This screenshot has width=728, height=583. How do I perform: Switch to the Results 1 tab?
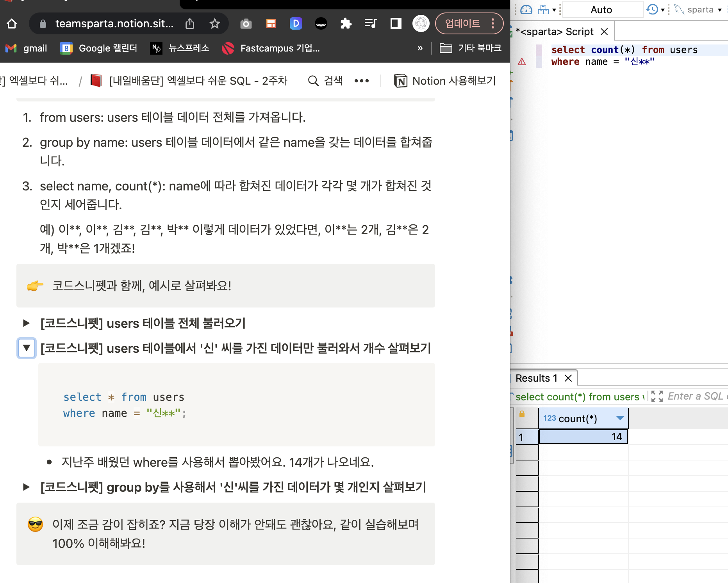coord(536,378)
